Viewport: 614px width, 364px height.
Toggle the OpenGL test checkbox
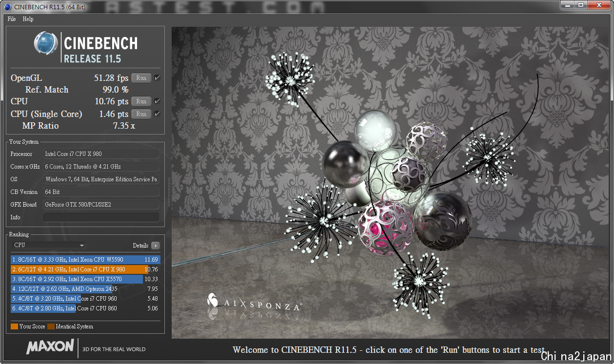point(157,78)
